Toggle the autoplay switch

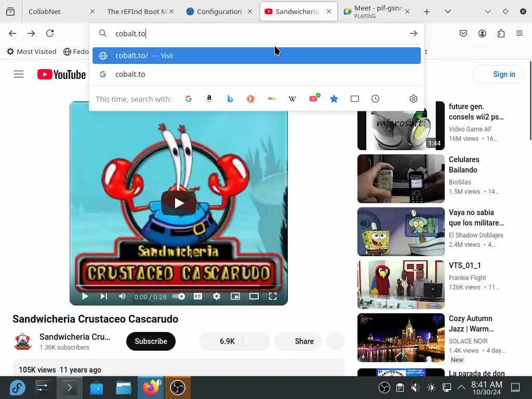click(x=179, y=297)
